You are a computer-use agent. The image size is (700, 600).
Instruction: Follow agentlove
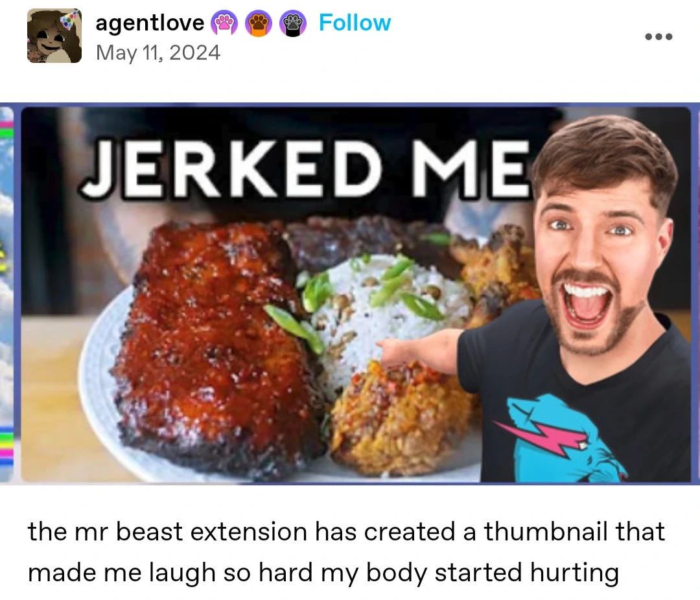coord(355,23)
